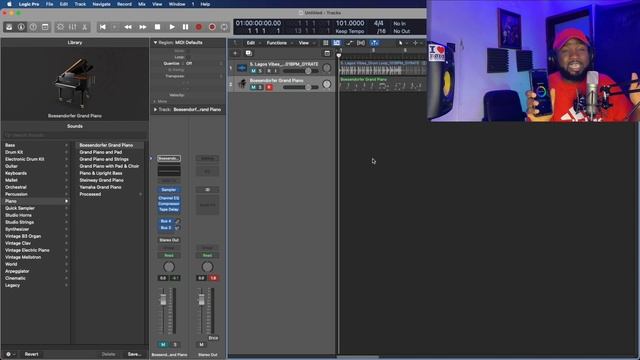The width and height of the screenshot is (640, 360).
Task: Open the Sampler instrument slot
Action: tap(169, 190)
